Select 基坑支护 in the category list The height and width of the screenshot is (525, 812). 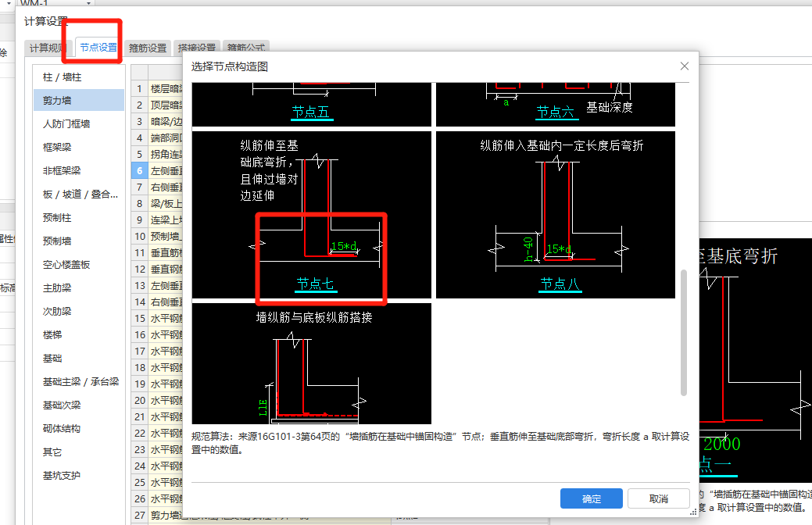pyautogui.click(x=79, y=475)
